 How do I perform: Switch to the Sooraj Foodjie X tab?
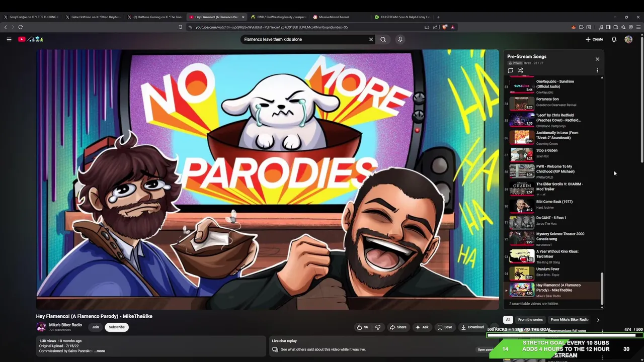[x=31, y=17]
